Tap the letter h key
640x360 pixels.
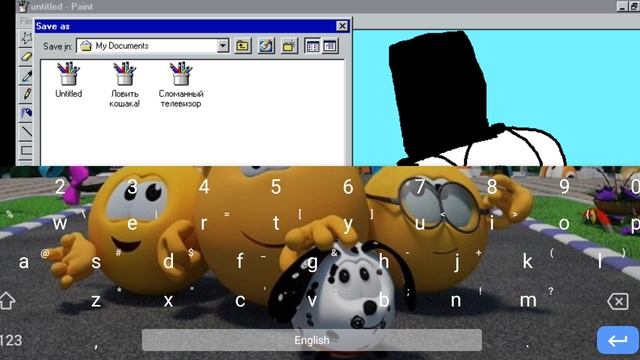click(384, 261)
